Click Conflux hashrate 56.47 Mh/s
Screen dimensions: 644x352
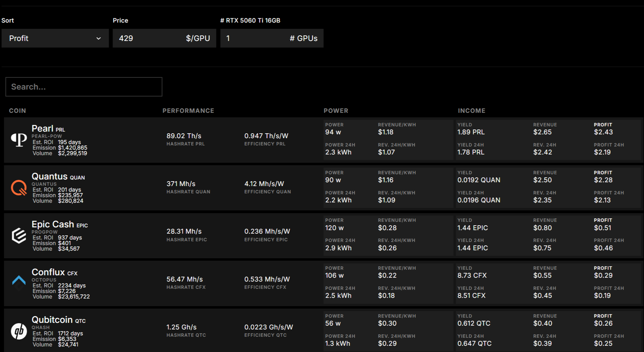184,279
